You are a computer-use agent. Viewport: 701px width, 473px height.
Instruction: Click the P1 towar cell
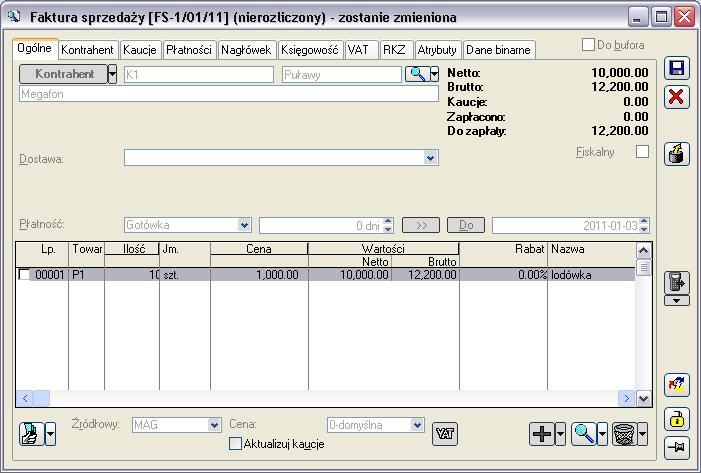[86, 275]
